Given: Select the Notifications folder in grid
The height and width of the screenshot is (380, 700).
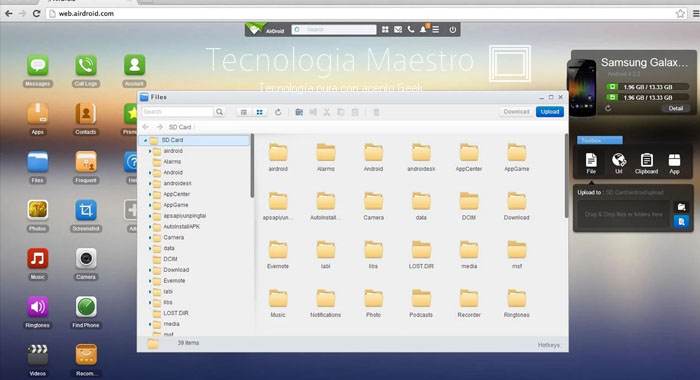Looking at the screenshot, I should 325,304.
